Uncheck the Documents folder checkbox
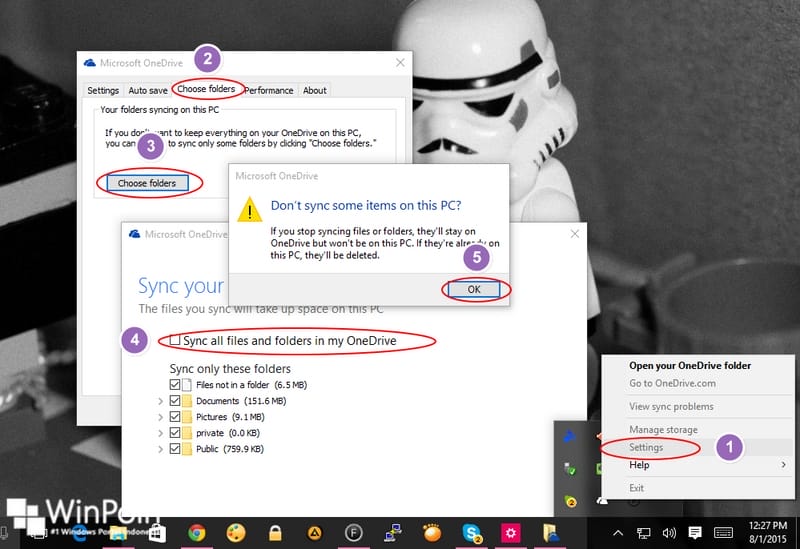The image size is (800, 549). pyautogui.click(x=175, y=401)
